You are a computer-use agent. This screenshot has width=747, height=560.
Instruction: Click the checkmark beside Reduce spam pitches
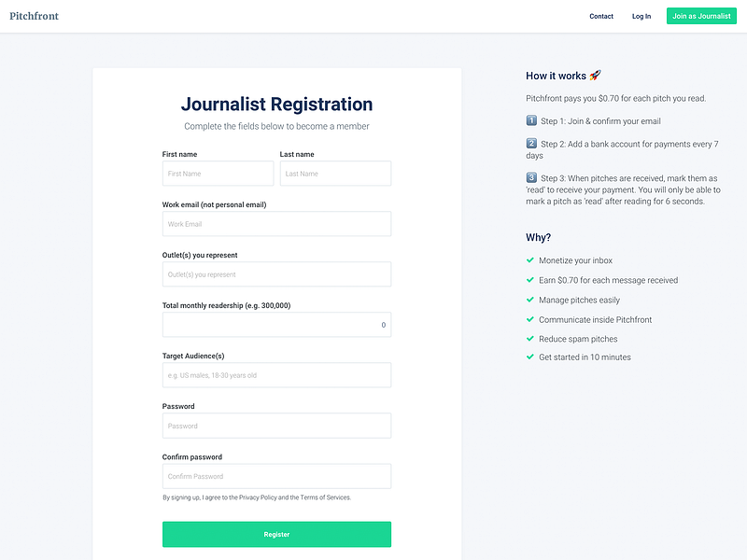point(529,339)
